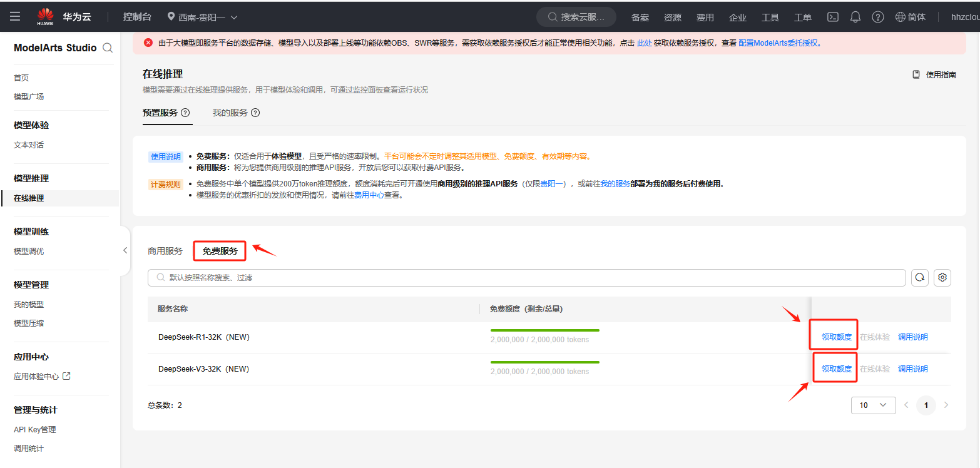The height and width of the screenshot is (468, 980).
Task: Open 调用说明 for DeepSeek-V3-32K
Action: click(912, 369)
